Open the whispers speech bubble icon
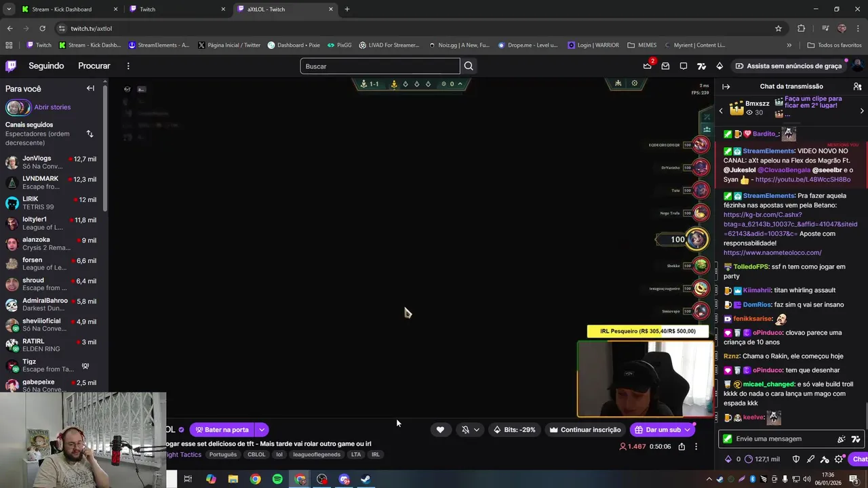 [684, 66]
